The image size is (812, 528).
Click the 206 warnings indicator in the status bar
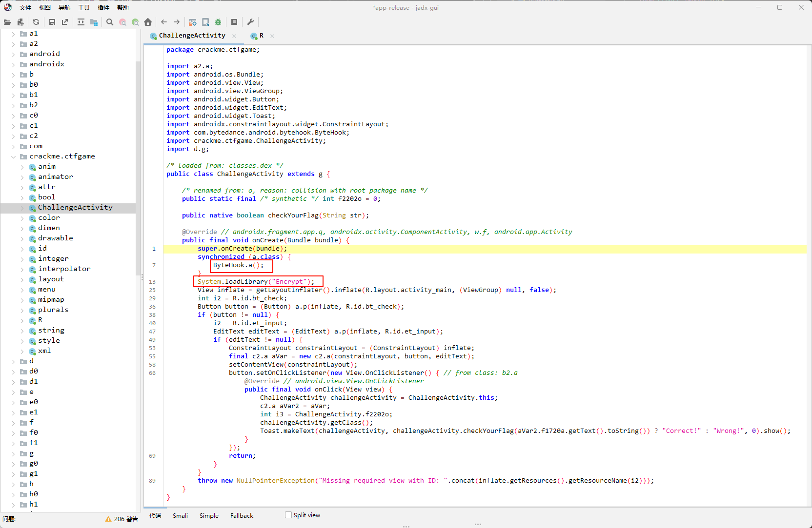click(x=122, y=519)
